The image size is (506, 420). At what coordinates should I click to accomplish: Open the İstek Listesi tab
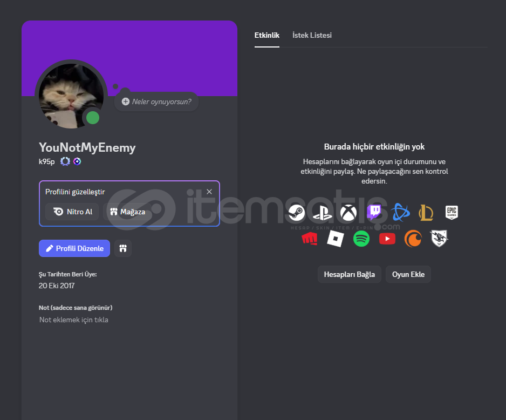point(312,35)
